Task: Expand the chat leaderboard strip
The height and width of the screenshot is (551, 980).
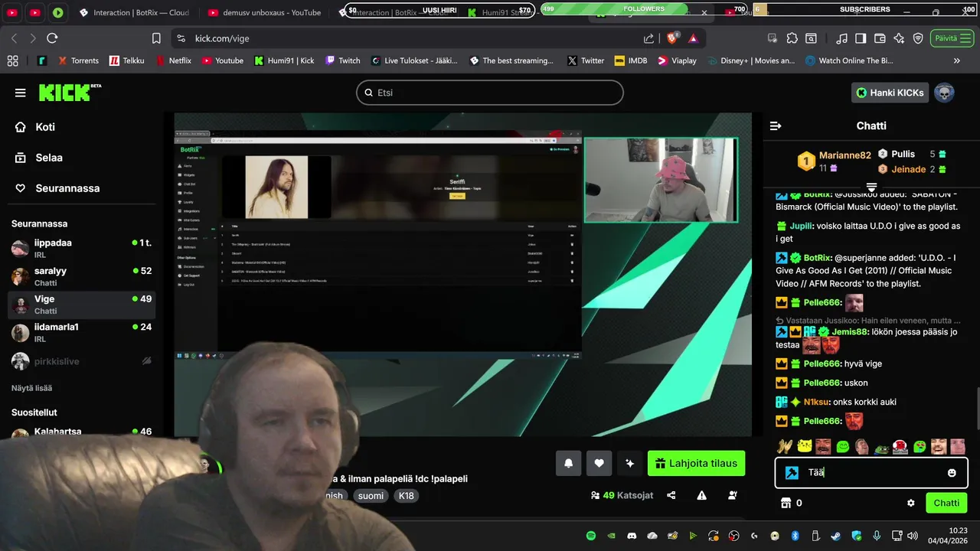Action: [x=871, y=187]
